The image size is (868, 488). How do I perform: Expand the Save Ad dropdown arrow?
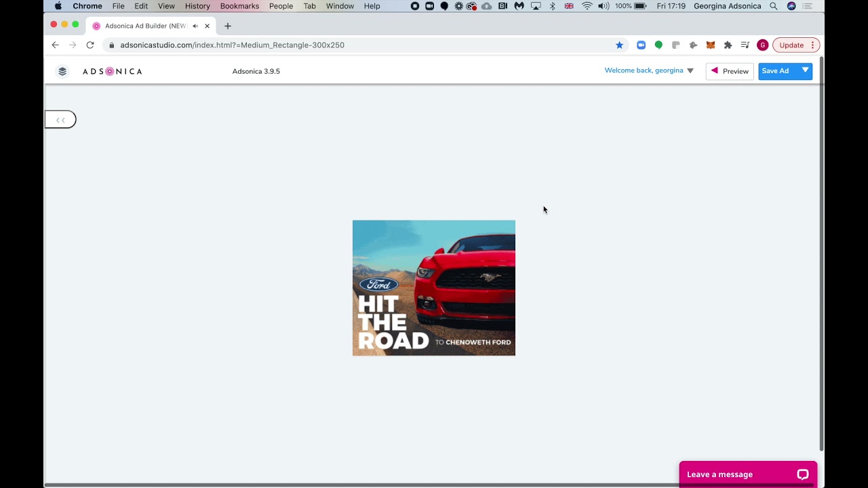point(805,70)
